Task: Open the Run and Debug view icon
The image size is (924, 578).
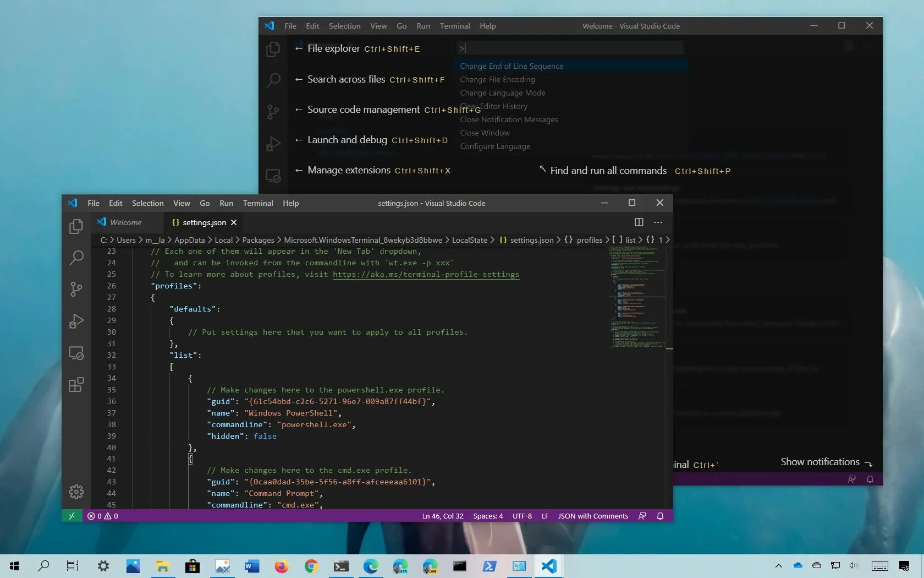Action: point(76,321)
